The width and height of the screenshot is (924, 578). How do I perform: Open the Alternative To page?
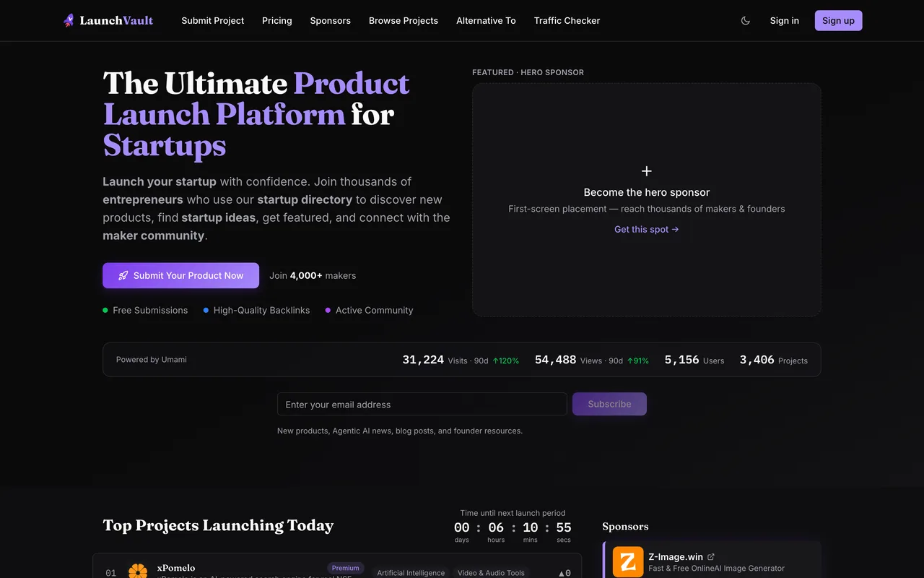click(x=486, y=21)
